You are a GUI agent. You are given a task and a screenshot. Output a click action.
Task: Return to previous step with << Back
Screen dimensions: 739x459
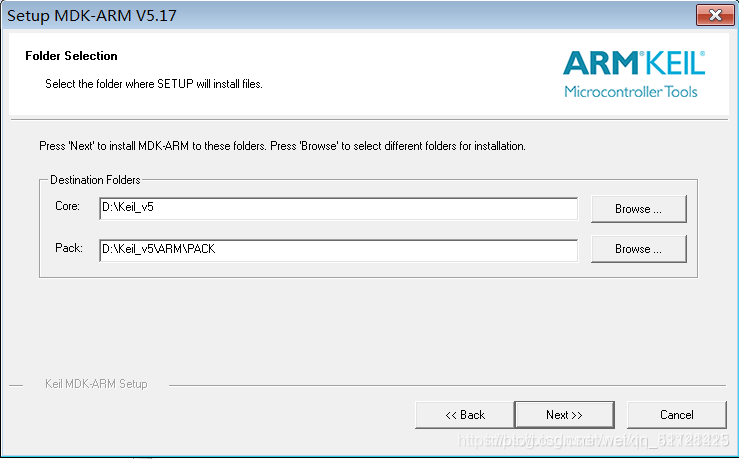(465, 415)
